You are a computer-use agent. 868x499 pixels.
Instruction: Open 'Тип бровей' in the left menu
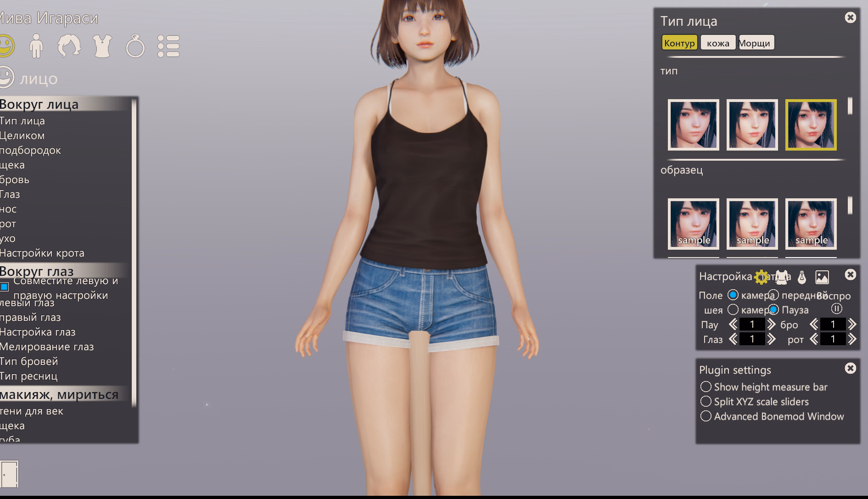(28, 361)
